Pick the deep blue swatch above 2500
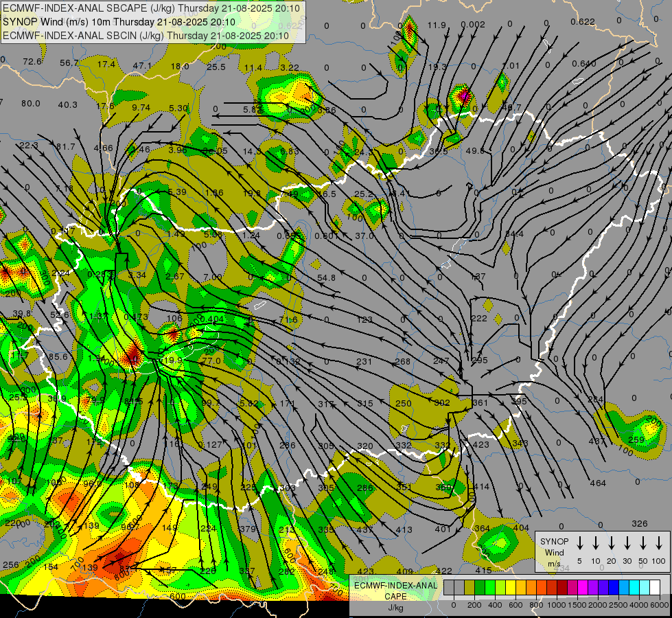 click(613, 588)
